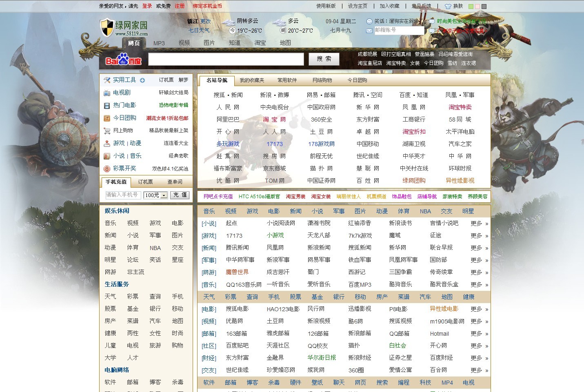Open the 100元 recharge amount dropdown
This screenshot has height=392, width=584.
pyautogui.click(x=164, y=195)
